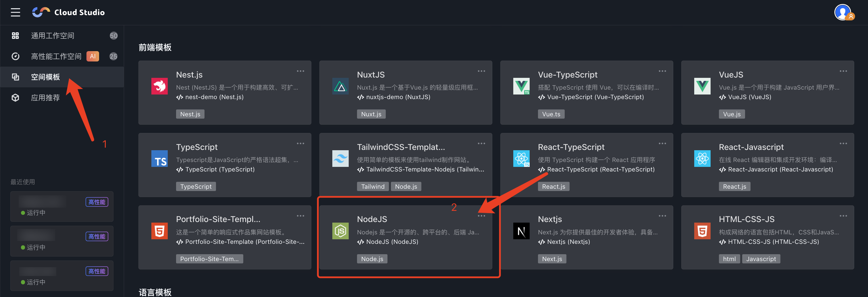Click the 50 count badge

[113, 36]
